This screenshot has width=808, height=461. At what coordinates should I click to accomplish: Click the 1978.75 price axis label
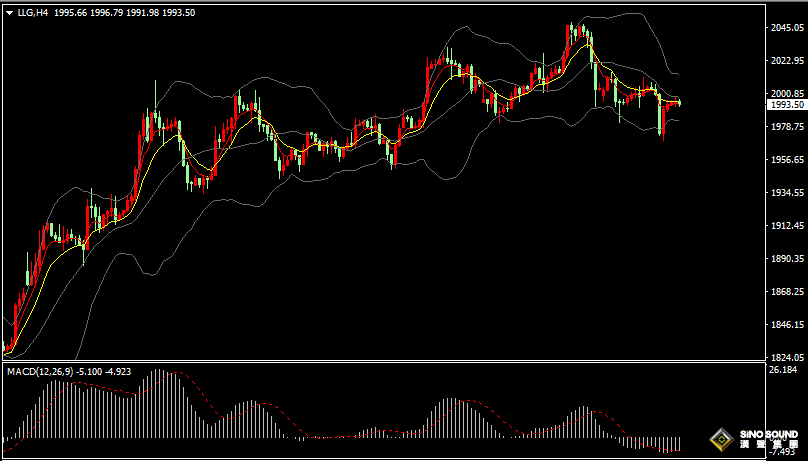pyautogui.click(x=787, y=127)
